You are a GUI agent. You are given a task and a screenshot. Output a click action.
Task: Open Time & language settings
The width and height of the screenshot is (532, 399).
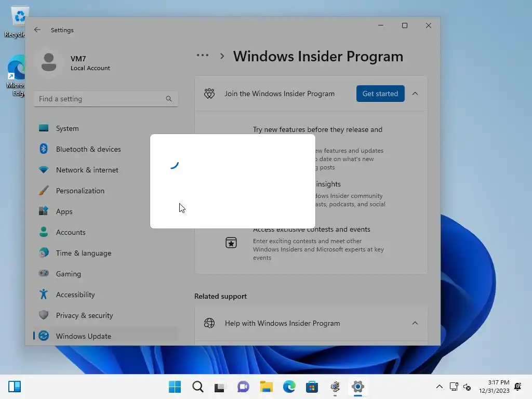tap(106, 253)
